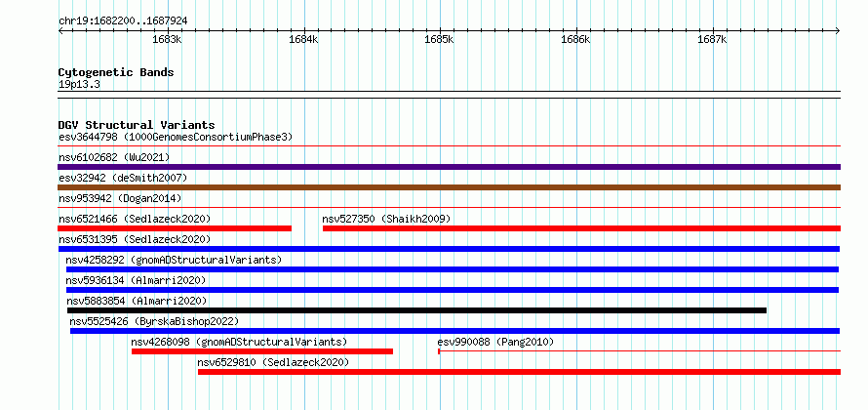Open esv990088 (Pang2010) variant label
The image size is (868, 410).
click(495, 342)
